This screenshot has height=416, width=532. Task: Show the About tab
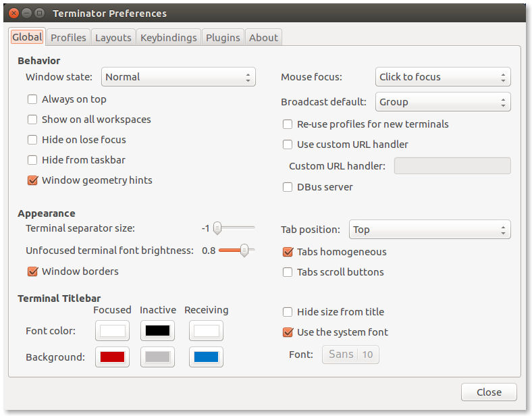pos(263,37)
